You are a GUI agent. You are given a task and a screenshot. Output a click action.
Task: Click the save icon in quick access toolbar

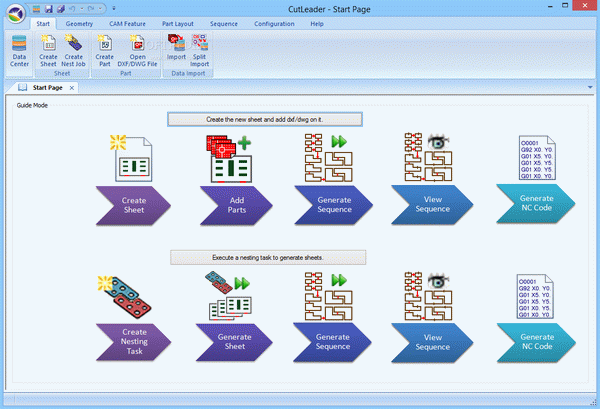(x=49, y=8)
